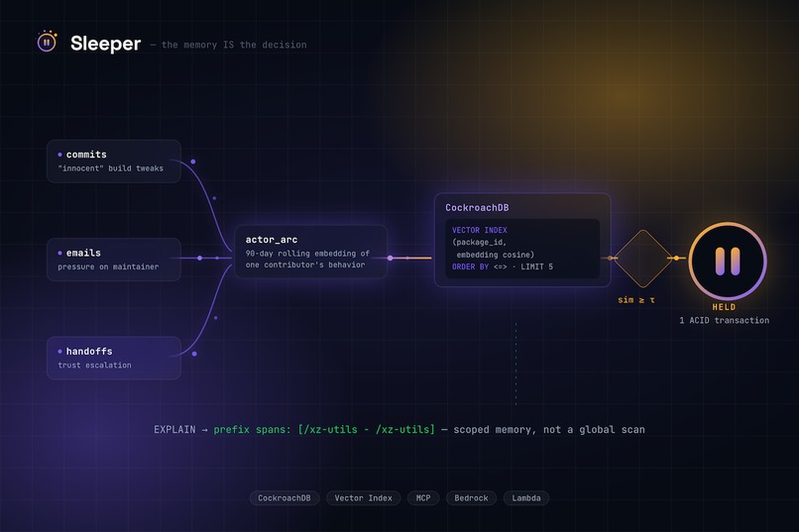Image resolution: width=799 pixels, height=532 pixels.
Task: Click the purple dot beside handoffs label
Action: click(60, 352)
